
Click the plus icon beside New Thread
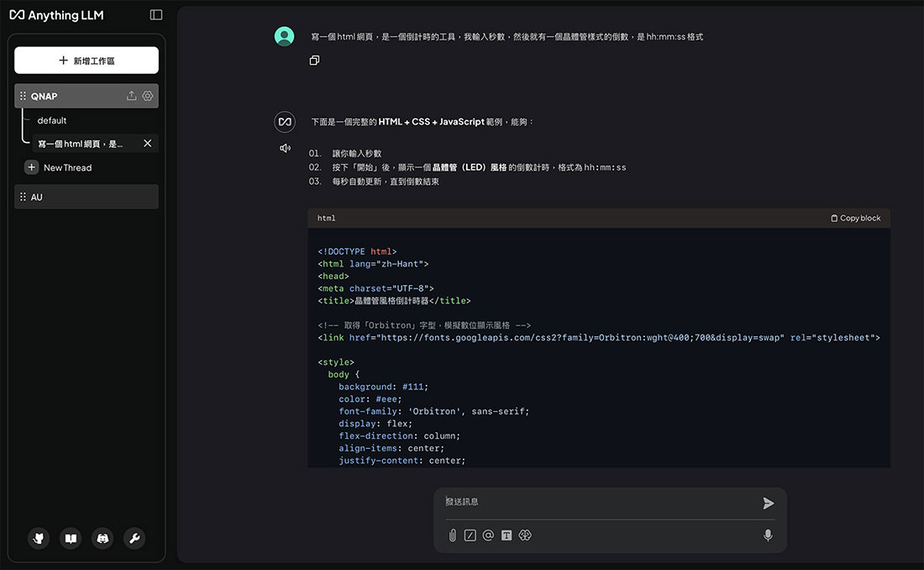[x=32, y=167]
